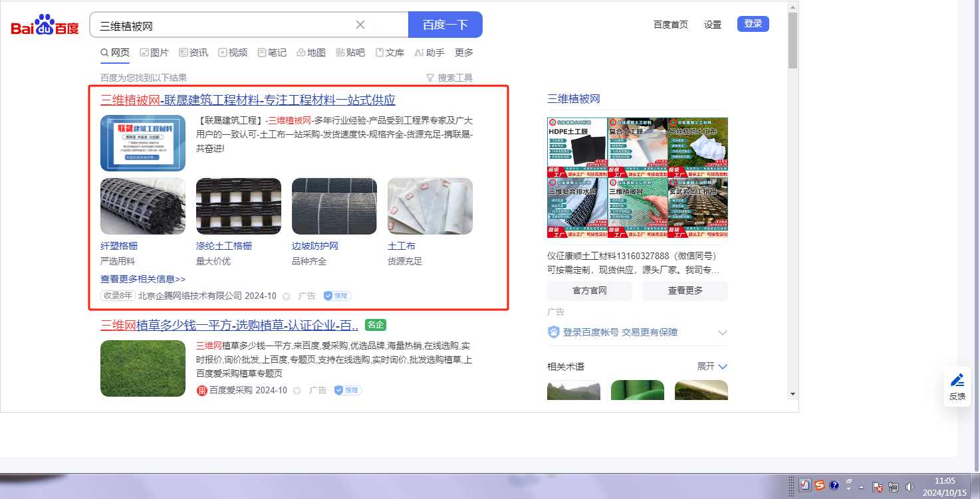Click the network connection tray icon
This screenshot has height=499, width=980.
[894, 486]
